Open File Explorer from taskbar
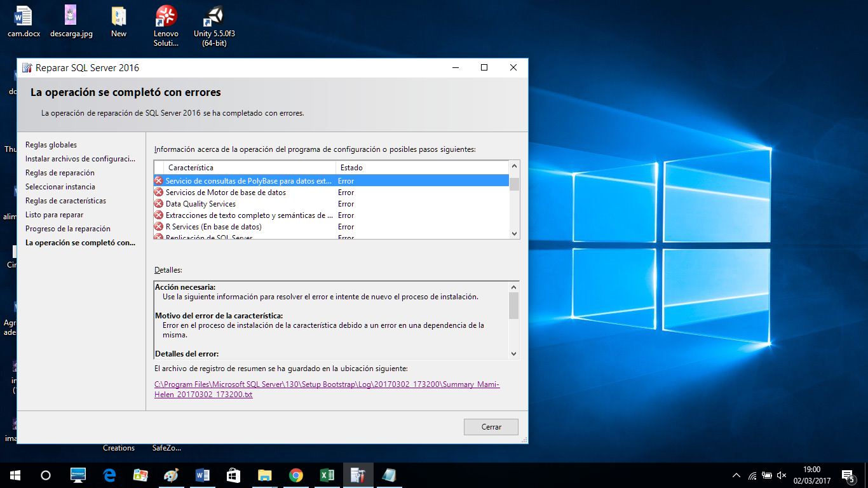 (265, 475)
